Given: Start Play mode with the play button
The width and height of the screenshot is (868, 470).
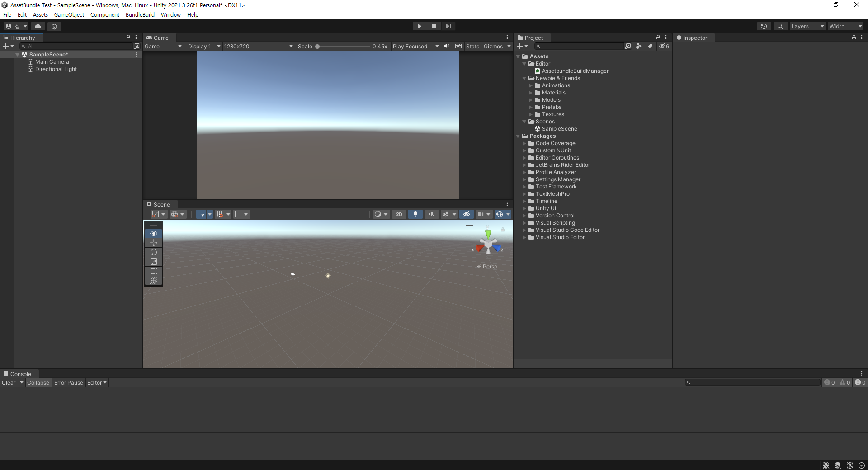Looking at the screenshot, I should point(419,26).
